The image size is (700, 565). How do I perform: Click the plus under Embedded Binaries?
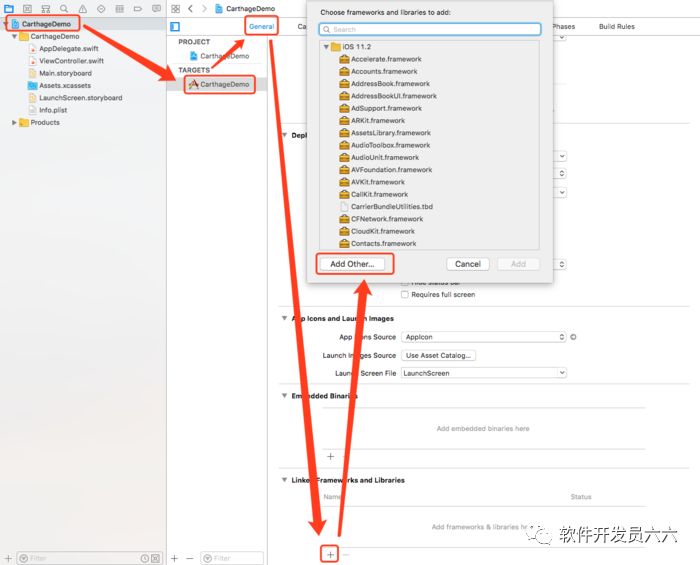[x=330, y=456]
